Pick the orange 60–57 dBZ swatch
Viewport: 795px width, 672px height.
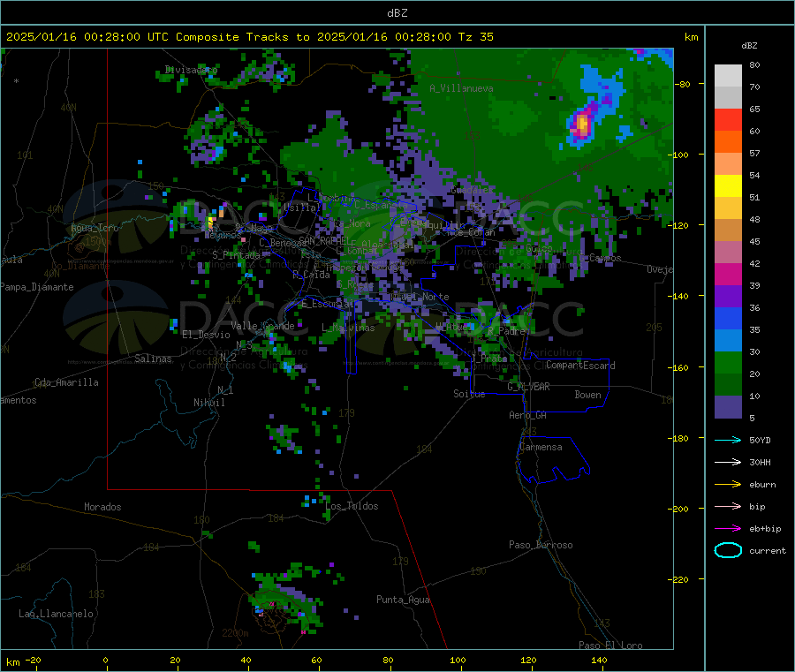[728, 142]
